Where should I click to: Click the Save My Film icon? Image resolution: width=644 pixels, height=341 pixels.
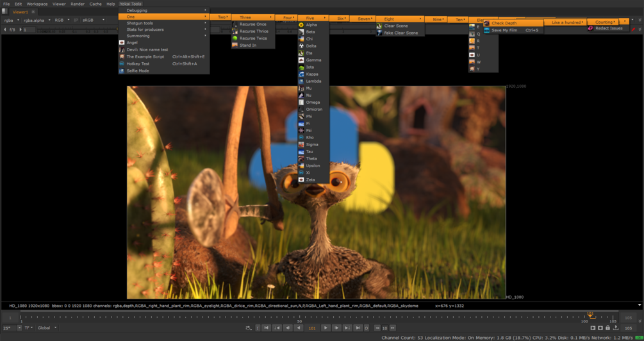487,30
